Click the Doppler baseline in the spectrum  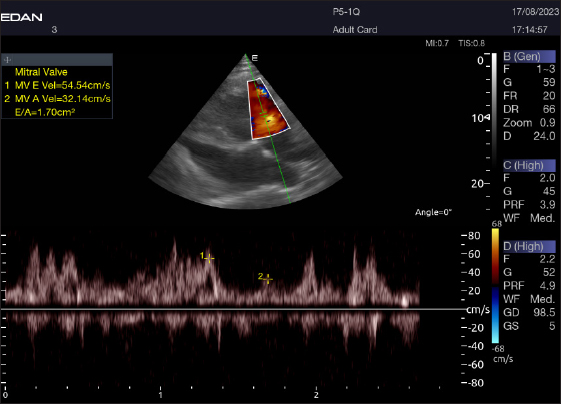coord(233,309)
